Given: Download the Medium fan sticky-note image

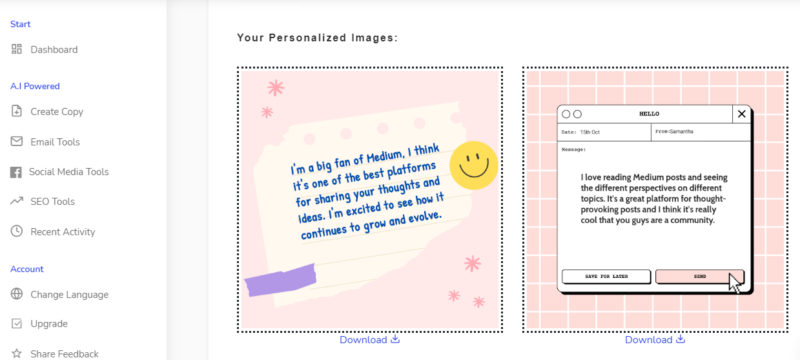Looking at the screenshot, I should [369, 340].
